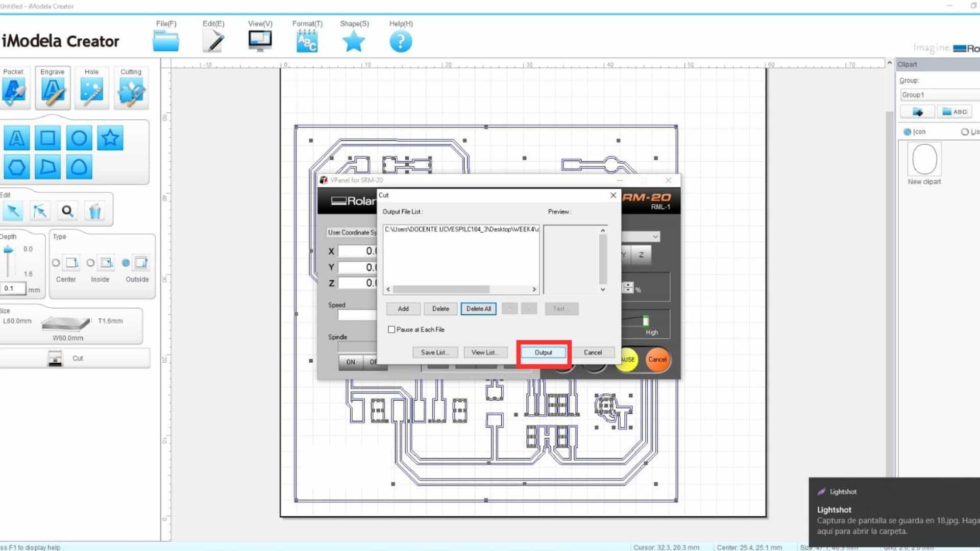Activate the magnifier zoom tool

pos(67,211)
